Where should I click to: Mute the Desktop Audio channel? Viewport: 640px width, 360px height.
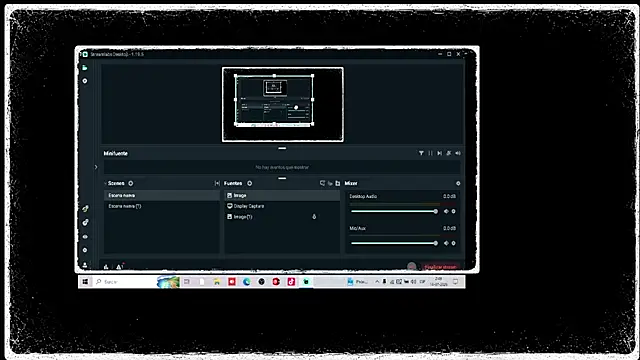(446, 211)
